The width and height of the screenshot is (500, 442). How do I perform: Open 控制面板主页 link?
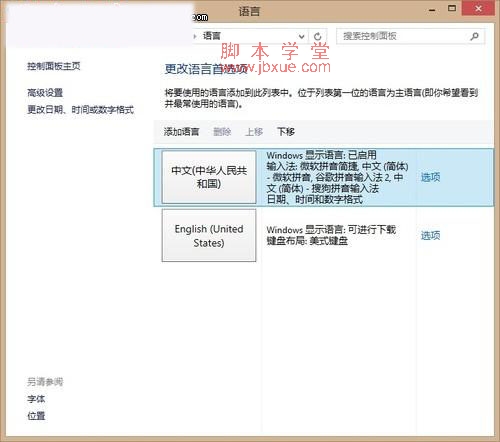pyautogui.click(x=54, y=66)
